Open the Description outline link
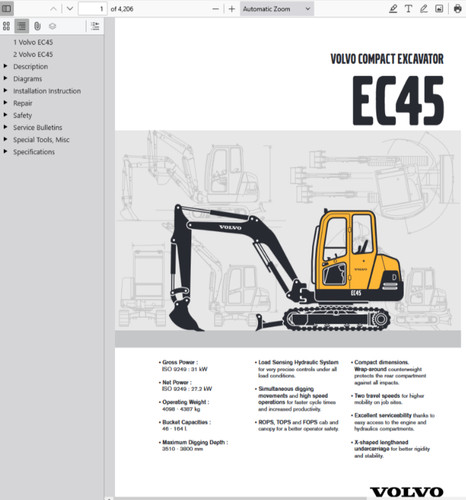466x500 pixels. pos(31,67)
